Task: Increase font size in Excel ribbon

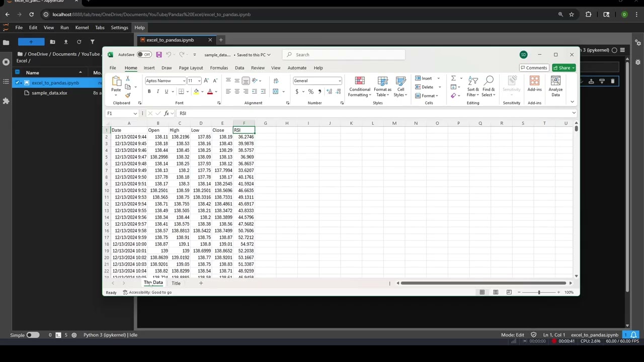Action: (x=206, y=80)
